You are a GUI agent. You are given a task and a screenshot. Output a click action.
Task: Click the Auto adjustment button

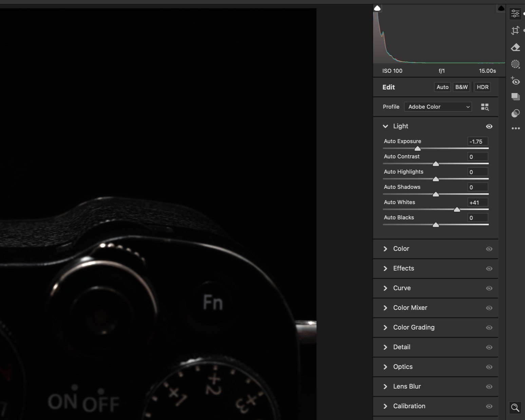click(443, 87)
